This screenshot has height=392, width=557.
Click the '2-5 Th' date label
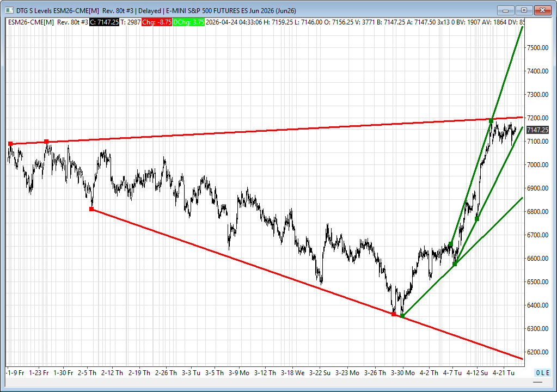[x=87, y=373]
